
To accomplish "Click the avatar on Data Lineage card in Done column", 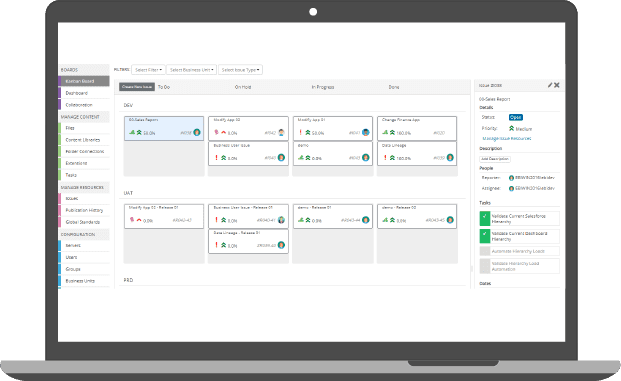I will click(450, 158).
